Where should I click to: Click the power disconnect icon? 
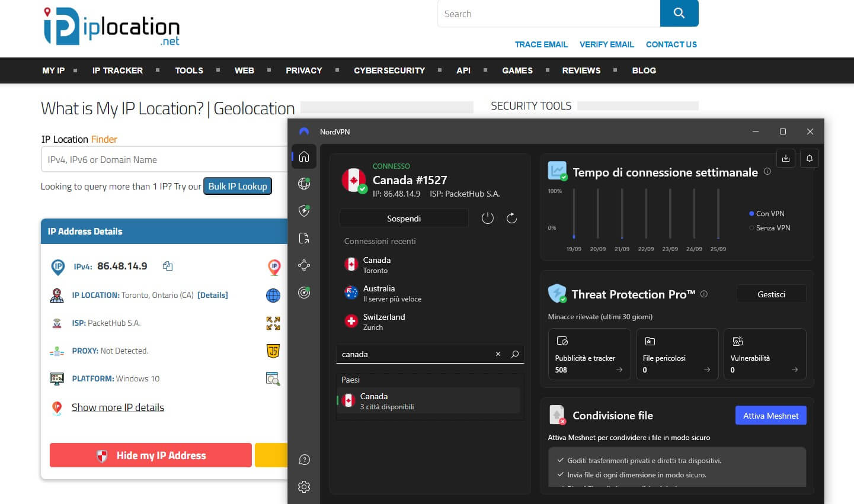[x=488, y=219]
